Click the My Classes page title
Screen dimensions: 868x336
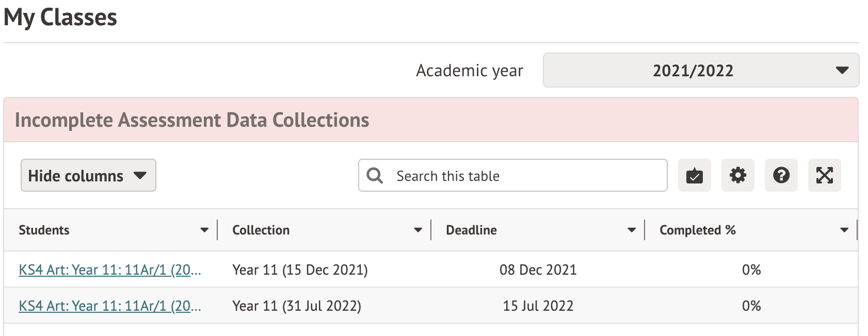pyautogui.click(x=60, y=18)
